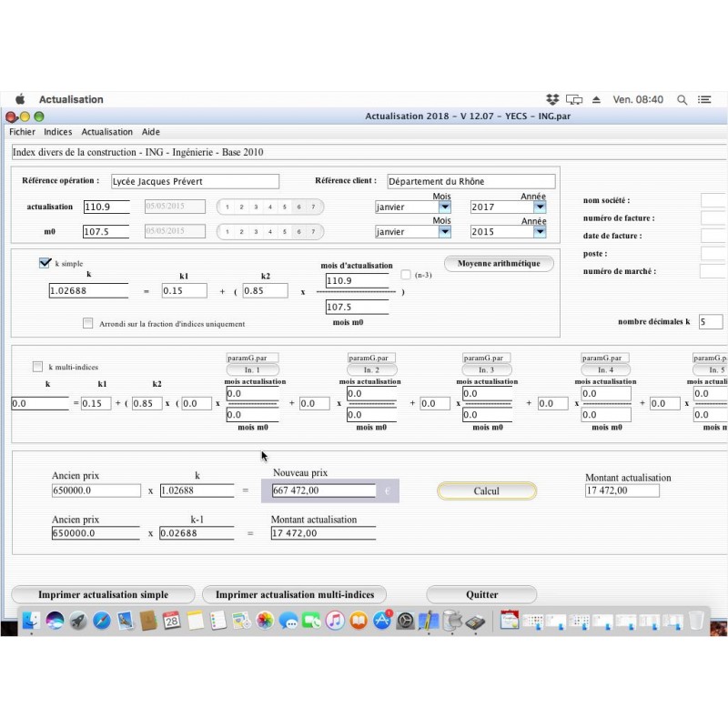Click the nombre décimales k field

point(711,321)
